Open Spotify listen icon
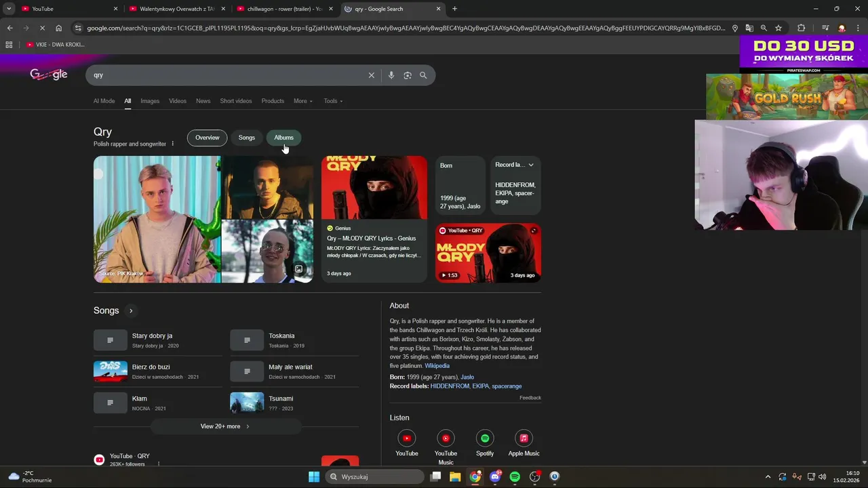 pos(485,439)
